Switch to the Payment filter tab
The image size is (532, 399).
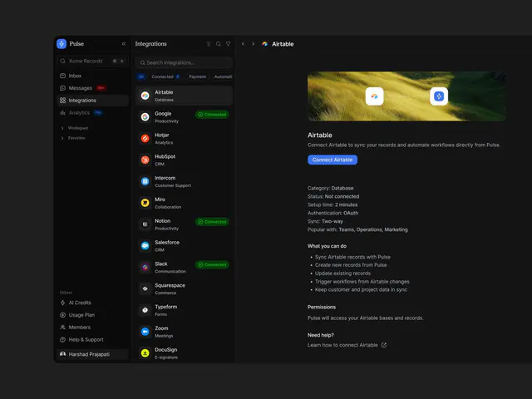pyautogui.click(x=198, y=76)
